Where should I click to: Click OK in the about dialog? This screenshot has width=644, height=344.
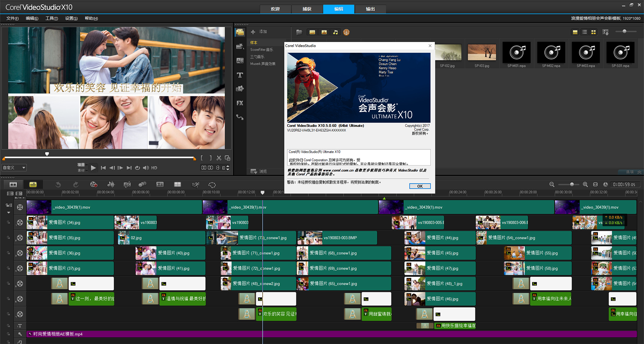[420, 186]
